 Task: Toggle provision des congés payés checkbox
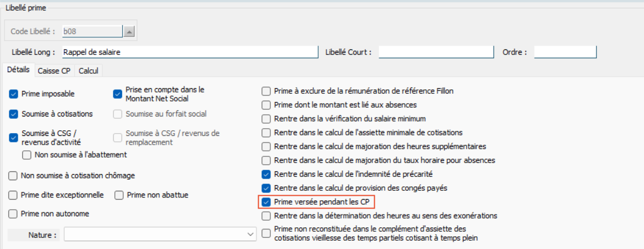pos(266,188)
